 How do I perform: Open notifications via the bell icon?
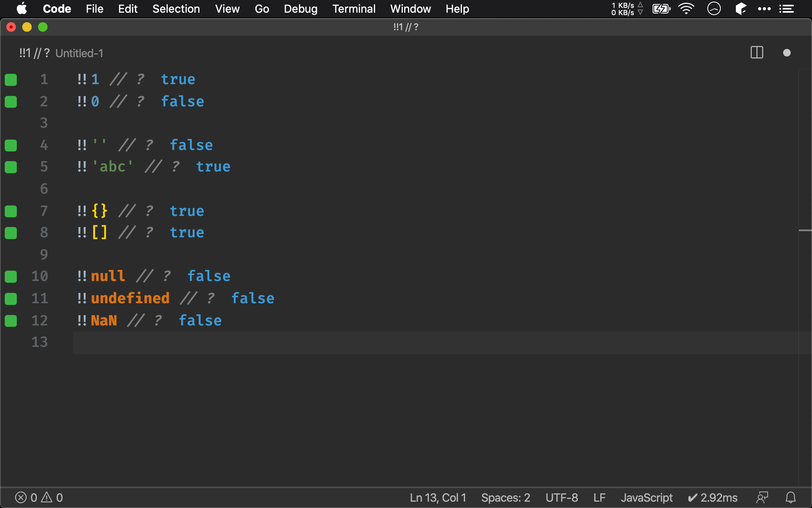click(x=790, y=497)
